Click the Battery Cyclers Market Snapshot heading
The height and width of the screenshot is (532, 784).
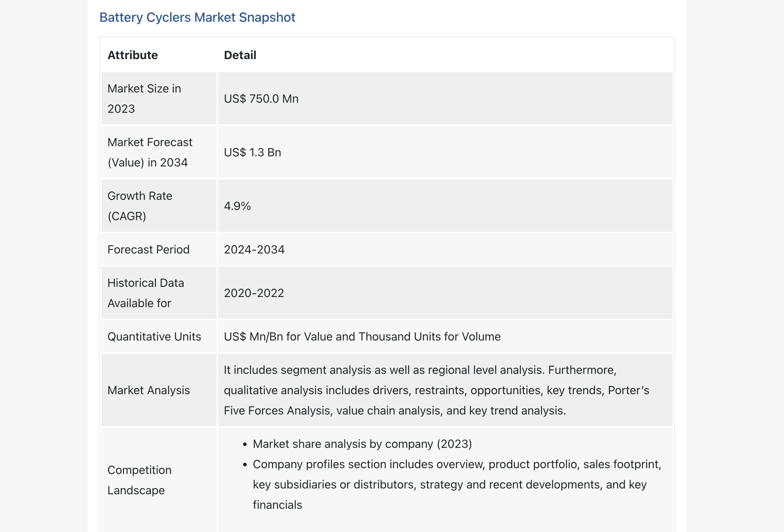coord(197,17)
